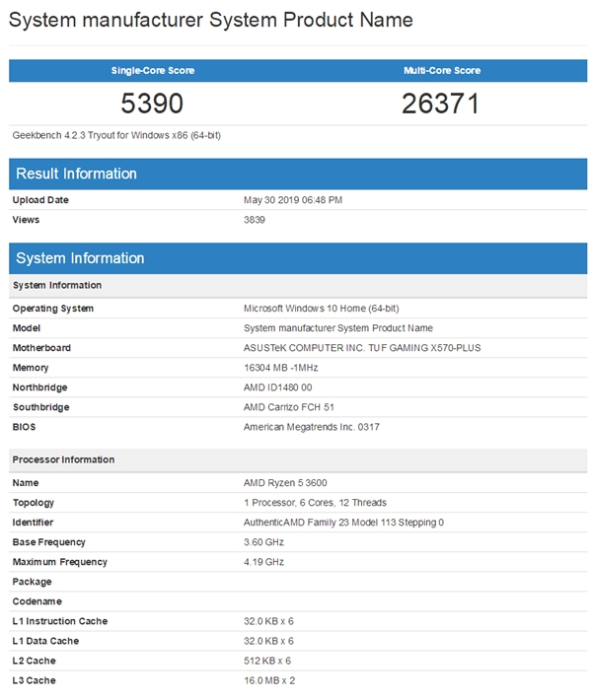This screenshot has height=700, width=592.
Task: Click the AMD Ryzen 5 3600 processor name
Action: [284, 483]
